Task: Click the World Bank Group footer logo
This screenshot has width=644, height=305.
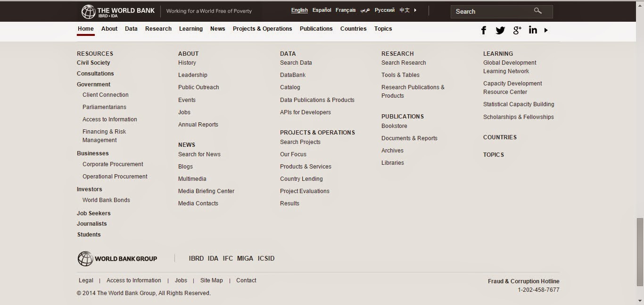Action: (x=117, y=259)
